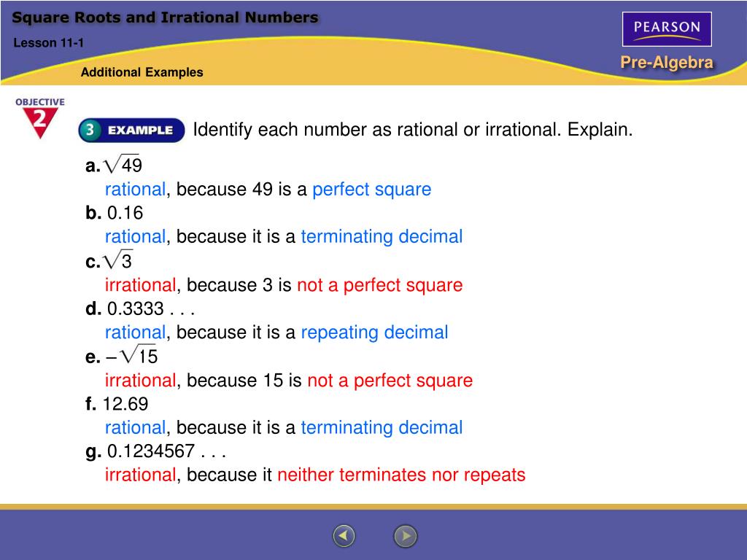Go to the previous slide arrow
The width and height of the screenshot is (747, 560).
click(x=344, y=536)
